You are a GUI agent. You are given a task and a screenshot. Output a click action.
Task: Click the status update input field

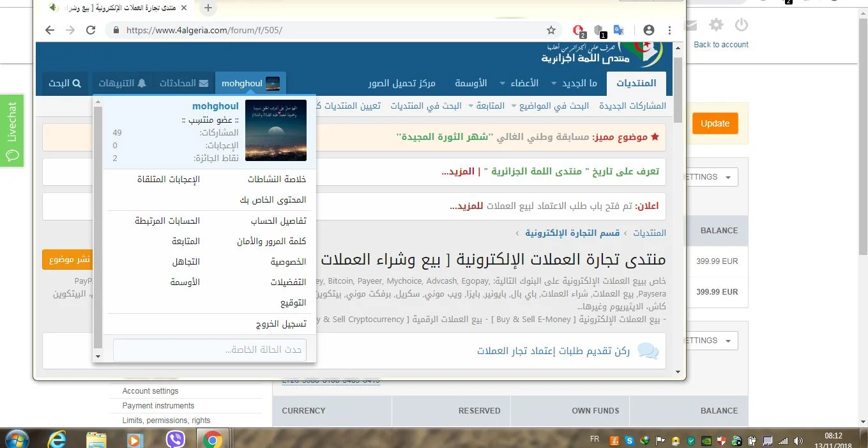pos(209,350)
